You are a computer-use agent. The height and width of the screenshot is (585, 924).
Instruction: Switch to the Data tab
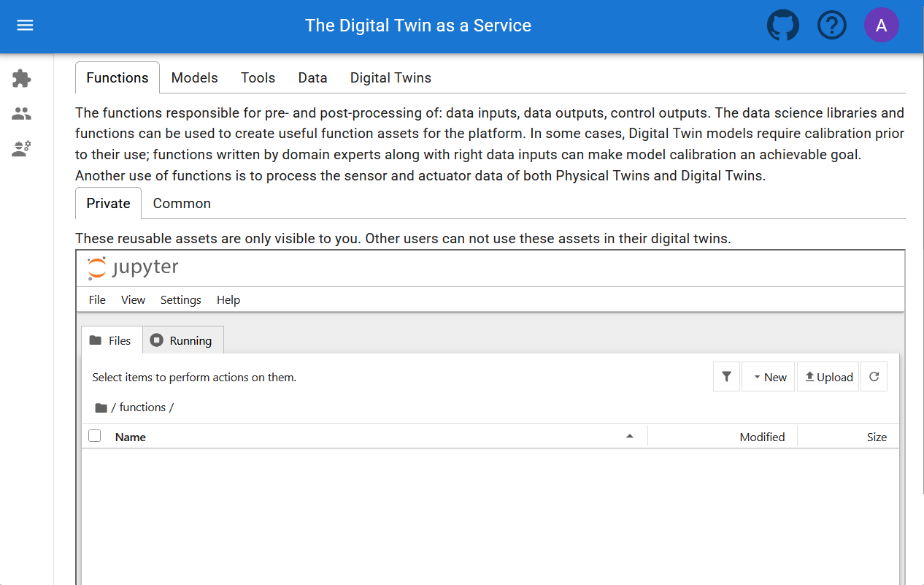(x=312, y=77)
